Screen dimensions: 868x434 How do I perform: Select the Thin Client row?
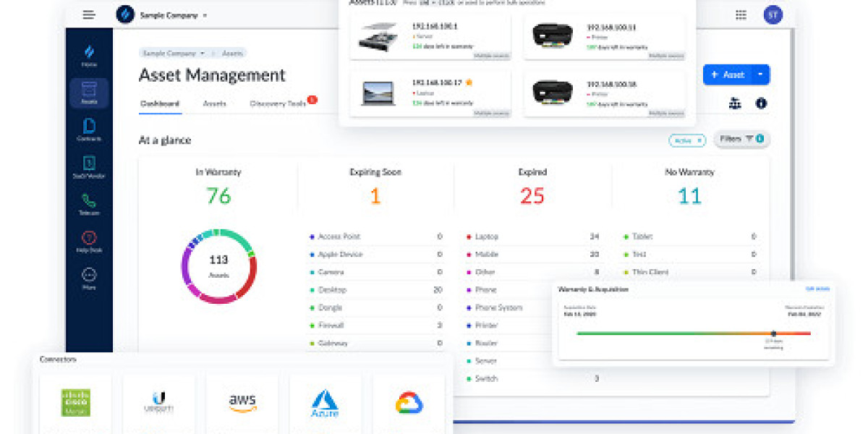pyautogui.click(x=690, y=273)
